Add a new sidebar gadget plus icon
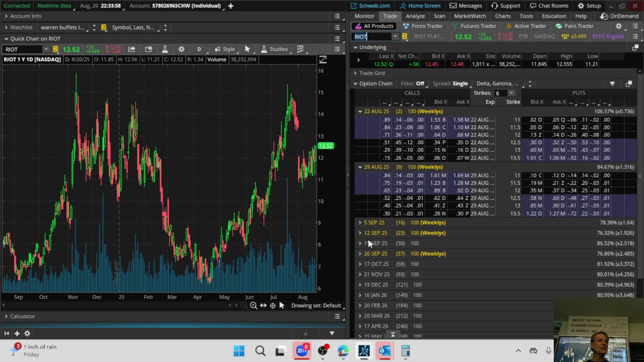This screenshot has width=644, height=362. (17, 333)
